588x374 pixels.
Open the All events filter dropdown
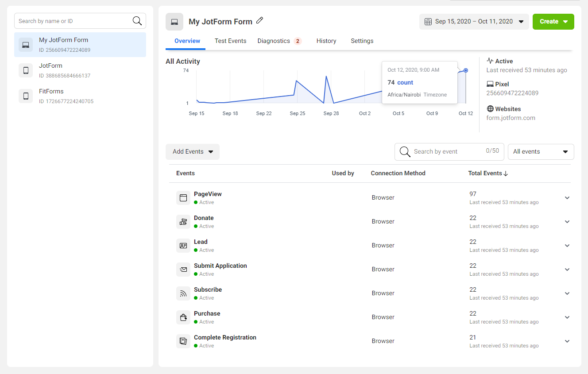541,152
